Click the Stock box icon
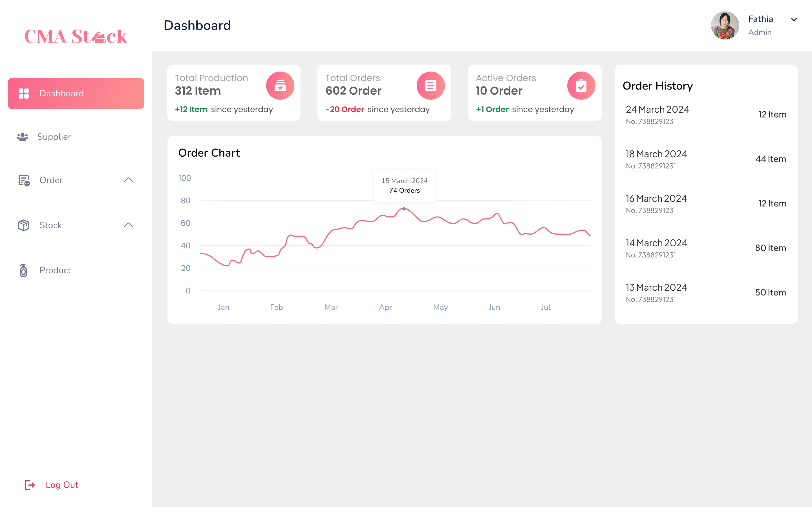 (24, 225)
